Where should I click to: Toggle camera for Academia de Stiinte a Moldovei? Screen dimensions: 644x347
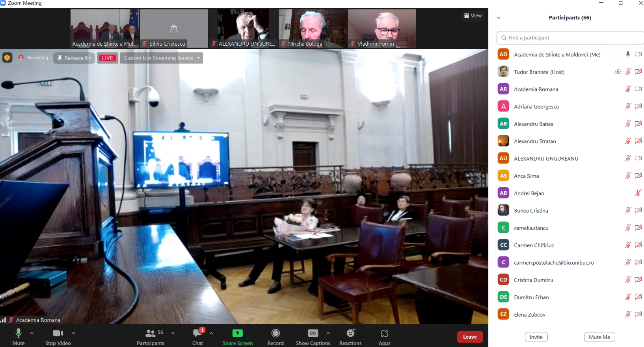(x=638, y=54)
